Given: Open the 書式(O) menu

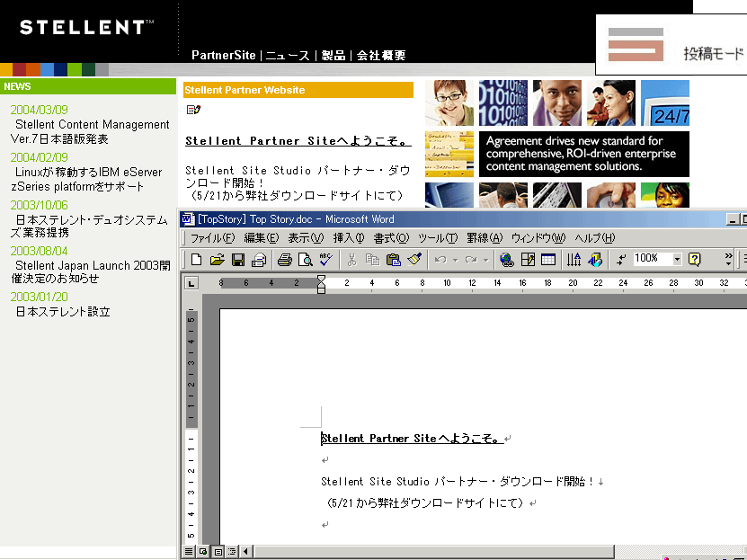Looking at the screenshot, I should pyautogui.click(x=391, y=237).
